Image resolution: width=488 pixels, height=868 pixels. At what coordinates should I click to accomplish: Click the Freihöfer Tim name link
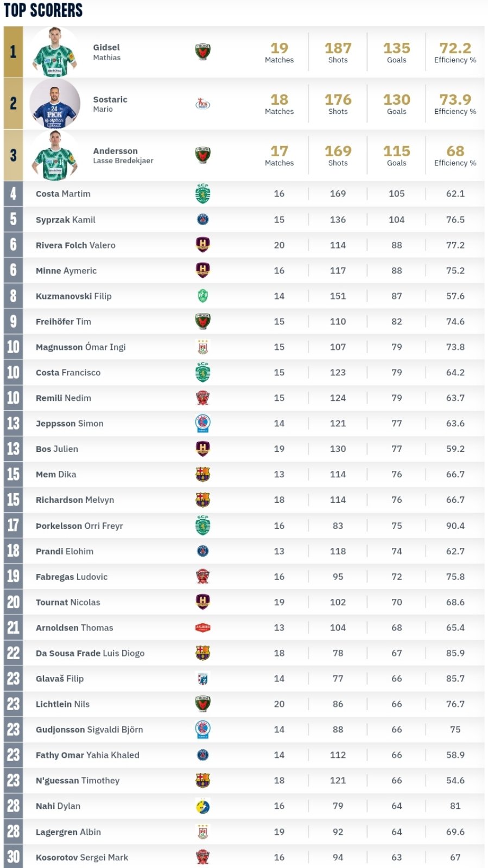pos(64,322)
